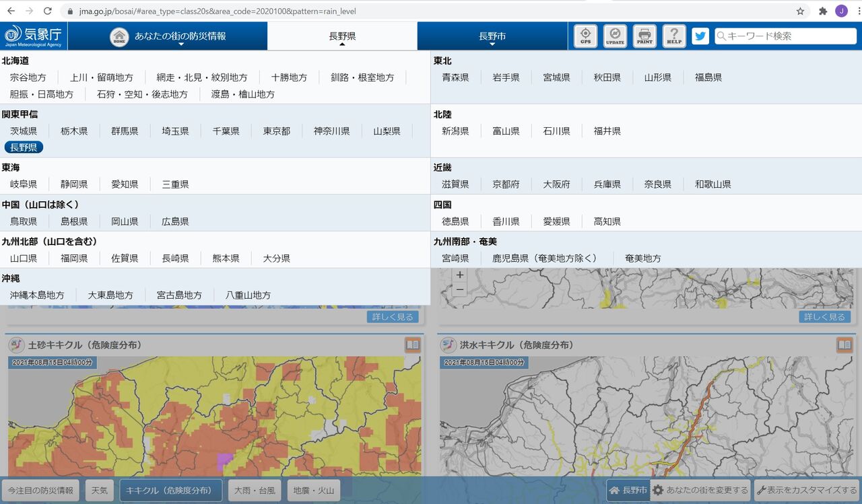Choose 神奈川県 from 関東甲信
Viewport: 862px width, 504px height.
[331, 131]
